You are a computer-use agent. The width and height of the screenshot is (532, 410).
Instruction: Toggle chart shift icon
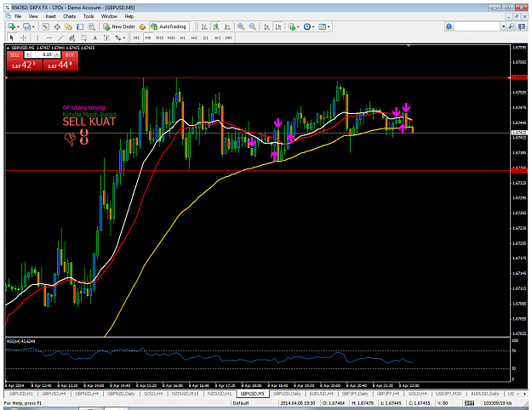tap(278, 26)
